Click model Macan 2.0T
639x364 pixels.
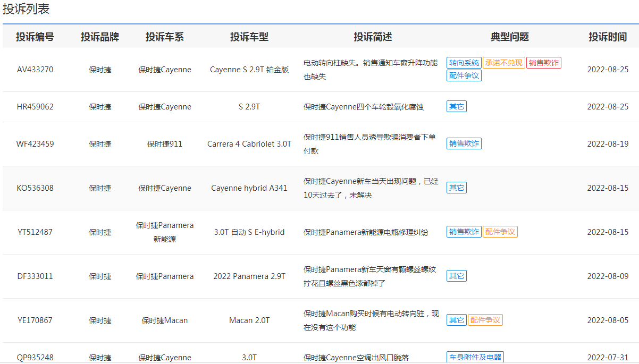pyautogui.click(x=249, y=320)
